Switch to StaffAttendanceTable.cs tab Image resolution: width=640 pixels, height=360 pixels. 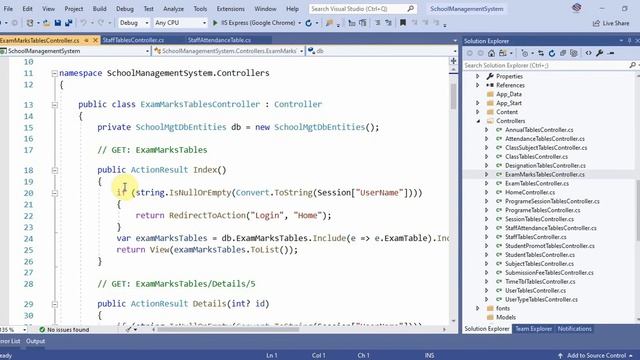(219, 40)
